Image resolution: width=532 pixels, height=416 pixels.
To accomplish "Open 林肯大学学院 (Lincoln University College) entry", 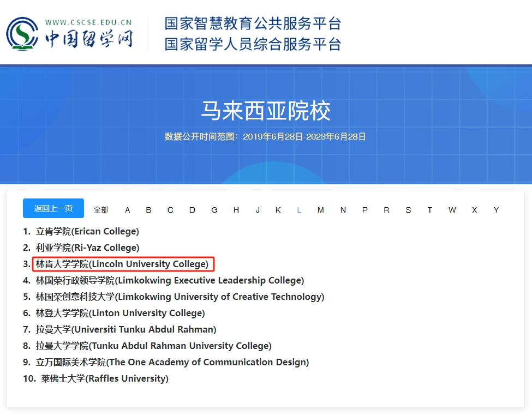I will click(x=122, y=264).
